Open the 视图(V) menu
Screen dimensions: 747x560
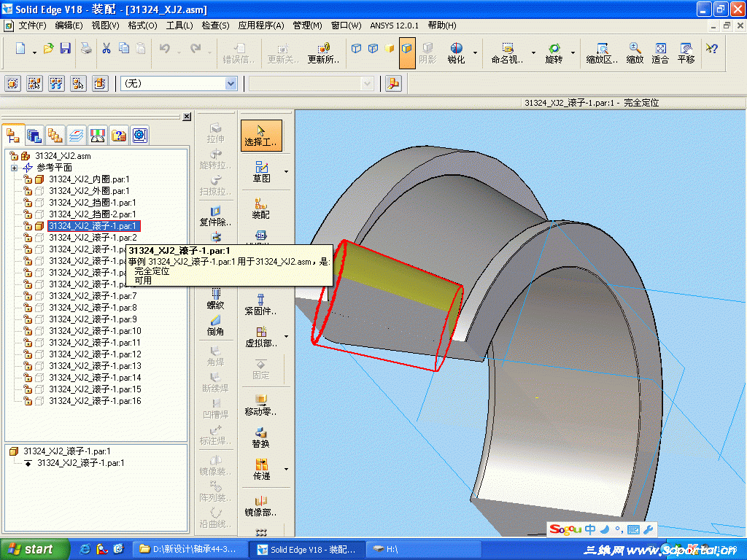(x=105, y=26)
